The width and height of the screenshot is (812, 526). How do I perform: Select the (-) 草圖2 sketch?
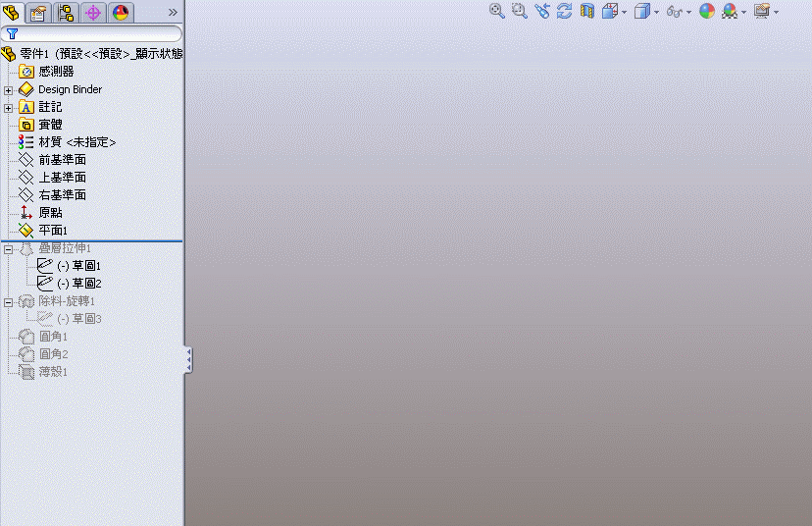(x=69, y=284)
